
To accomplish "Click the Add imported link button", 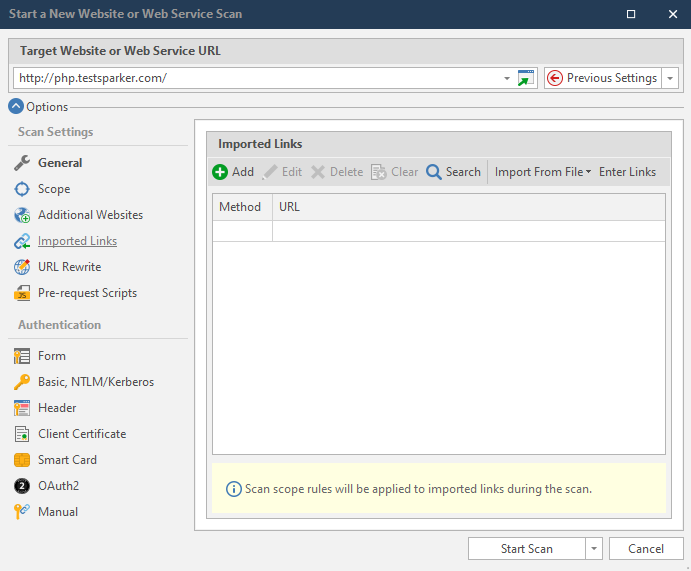I will pos(233,172).
